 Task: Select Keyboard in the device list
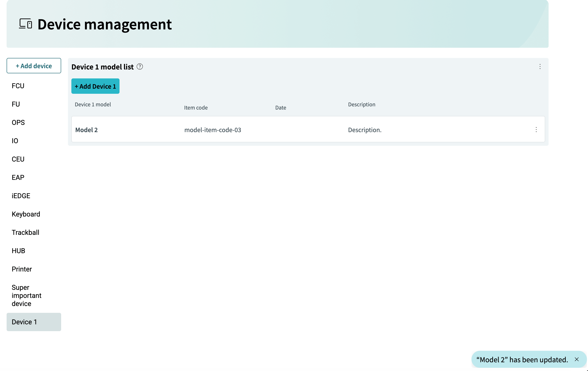(x=34, y=214)
